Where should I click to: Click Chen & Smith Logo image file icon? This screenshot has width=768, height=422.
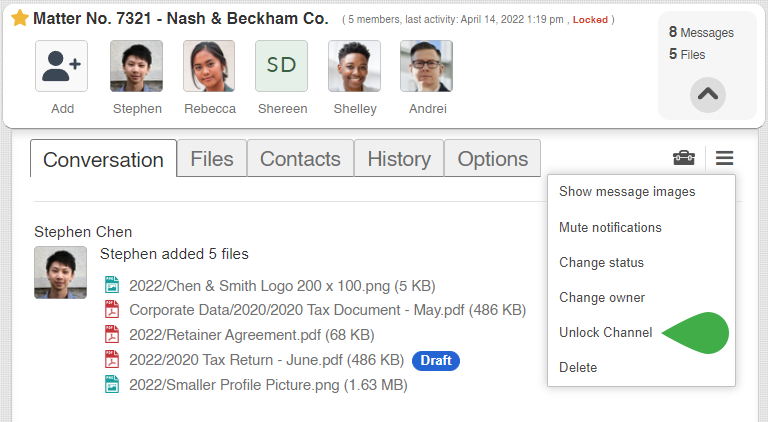tap(112, 285)
